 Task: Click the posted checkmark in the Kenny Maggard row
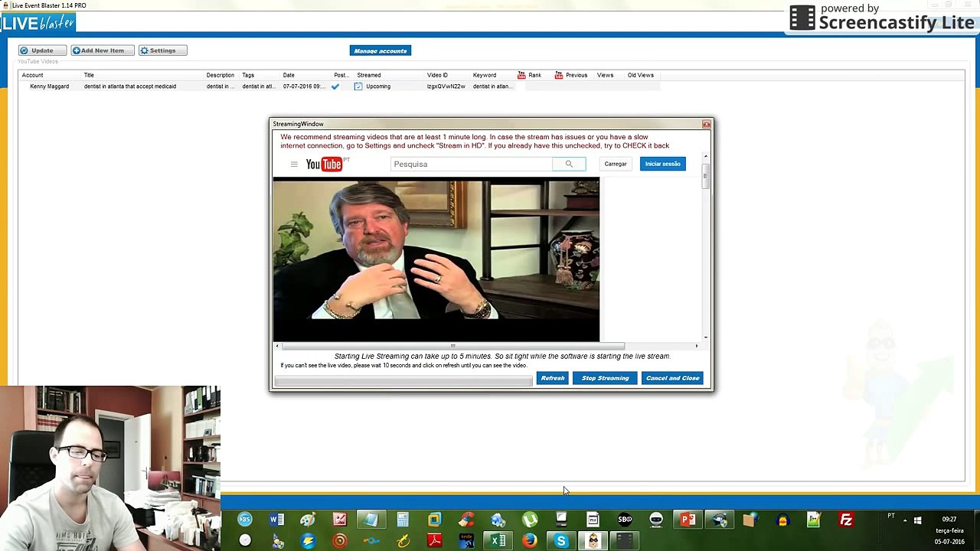pos(335,86)
